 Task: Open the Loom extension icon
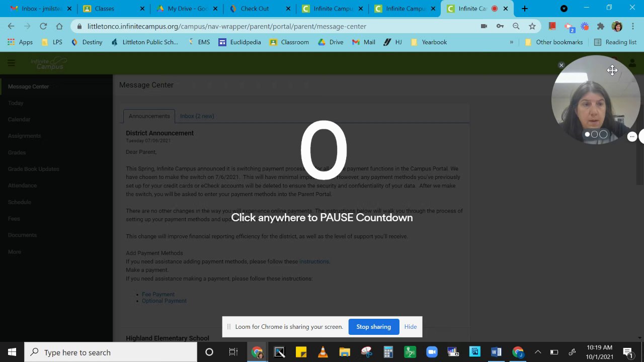tap(585, 26)
